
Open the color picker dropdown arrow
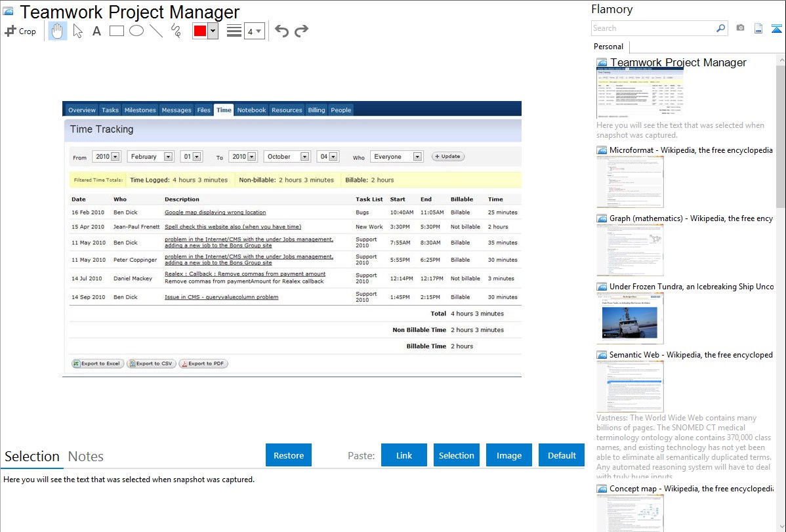[x=213, y=31]
